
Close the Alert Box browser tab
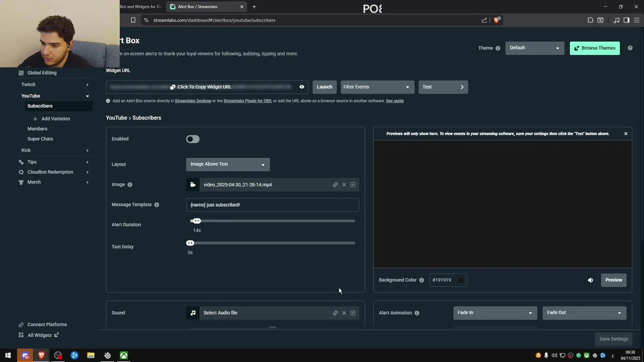tap(242, 7)
